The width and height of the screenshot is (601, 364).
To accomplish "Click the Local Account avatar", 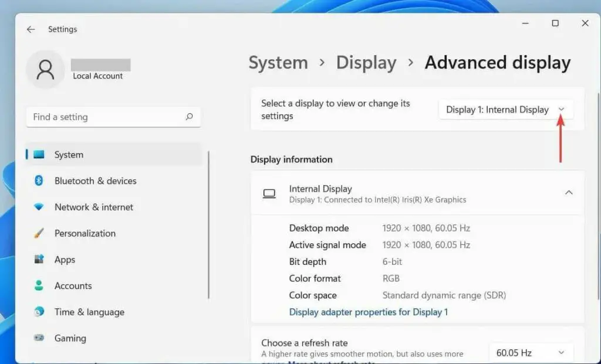I will click(45, 69).
